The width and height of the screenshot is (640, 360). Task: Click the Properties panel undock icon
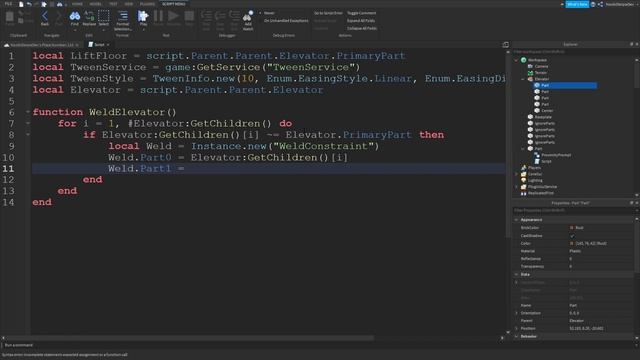(631, 203)
